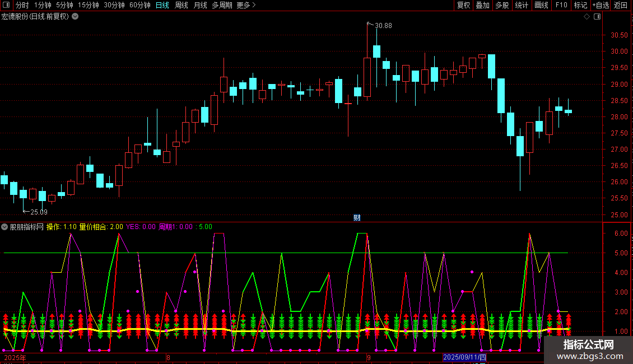
Task: Switch to 15分钟 chart period
Action: tap(89, 5)
